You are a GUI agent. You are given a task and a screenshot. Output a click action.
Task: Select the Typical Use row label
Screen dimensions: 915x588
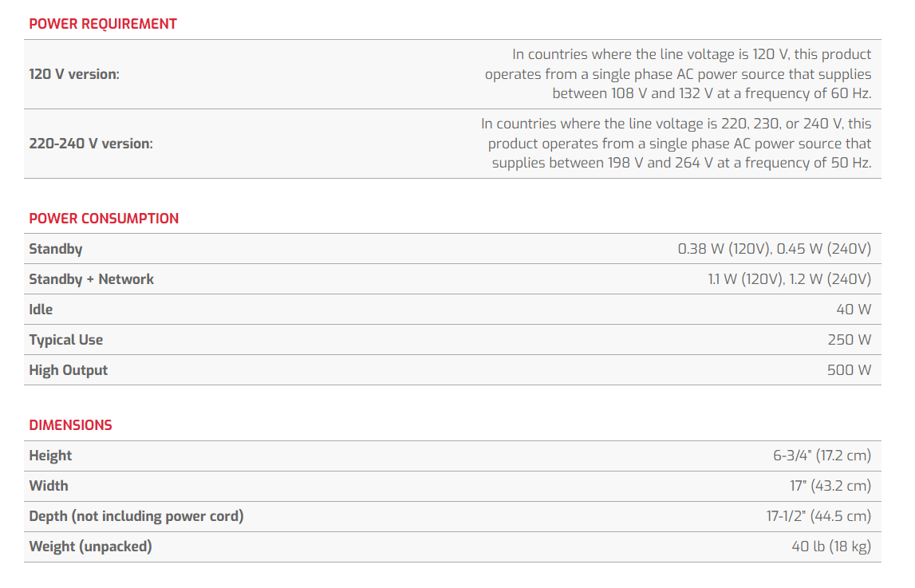point(66,340)
